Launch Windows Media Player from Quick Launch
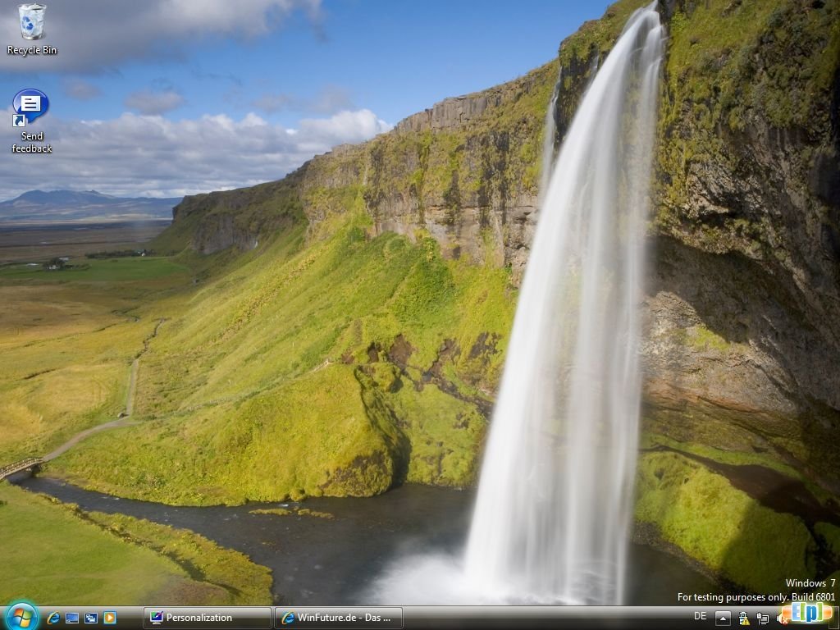The image size is (840, 630). [110, 618]
